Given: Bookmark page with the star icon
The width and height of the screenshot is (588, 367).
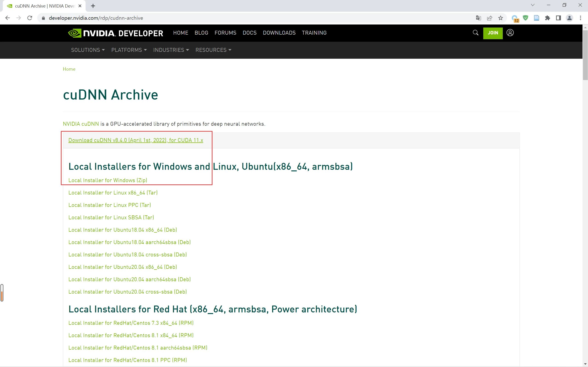Looking at the screenshot, I should pyautogui.click(x=500, y=18).
